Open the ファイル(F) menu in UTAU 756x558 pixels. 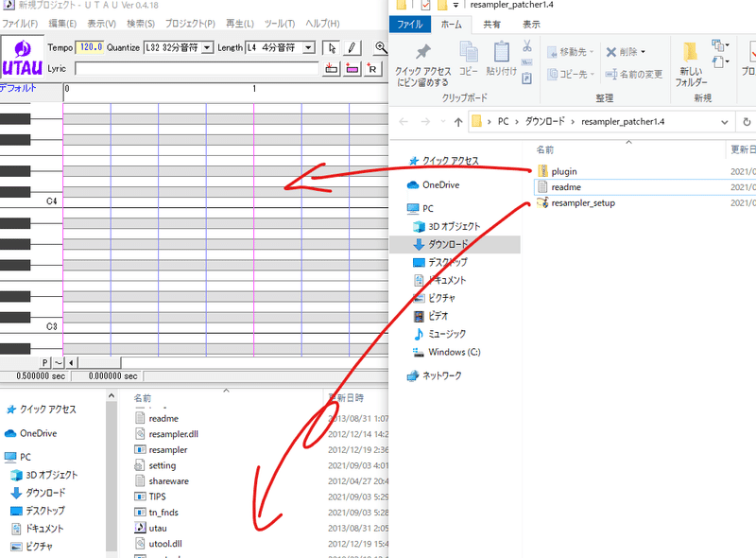coord(20,23)
